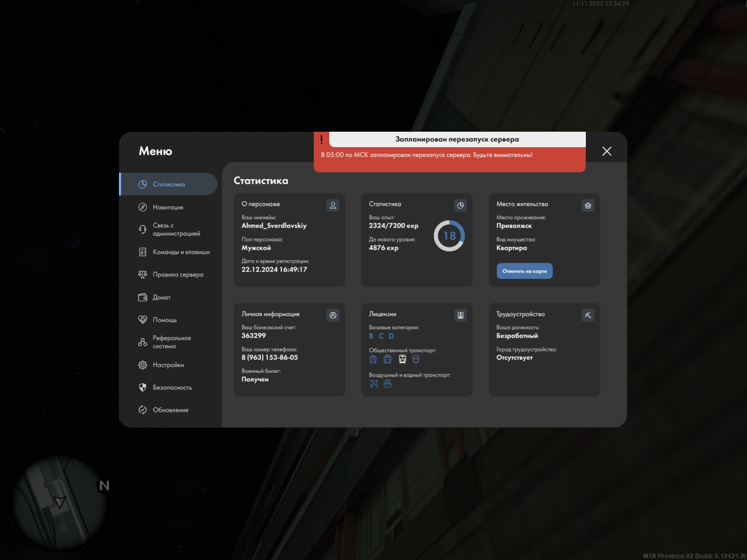Click the registration date 22.12.2024 16:49:17
The image size is (747, 560).
click(x=274, y=269)
